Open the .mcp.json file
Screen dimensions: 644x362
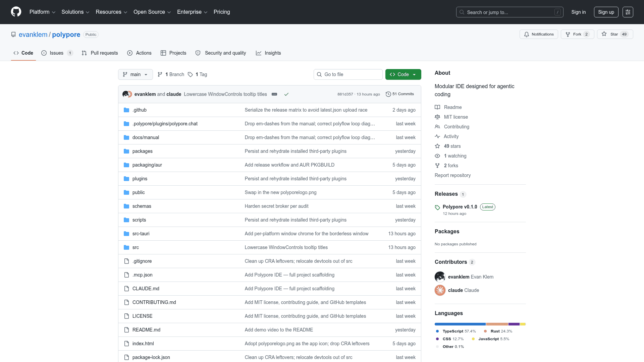coord(142,275)
